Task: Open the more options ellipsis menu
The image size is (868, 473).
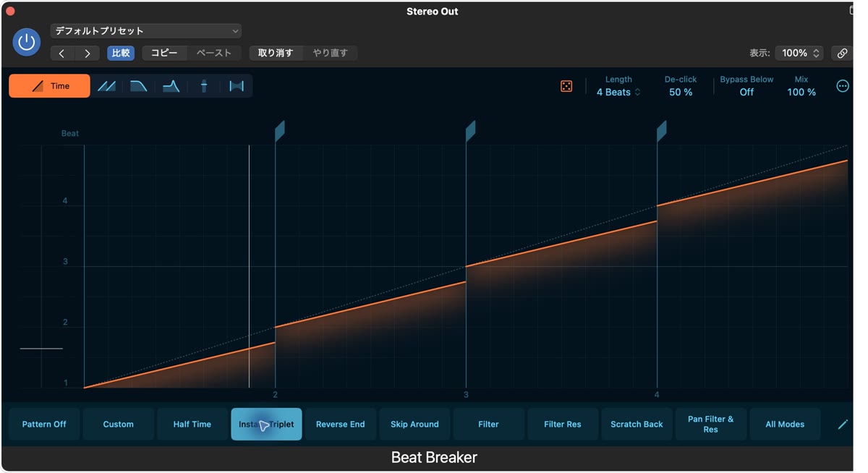Action: coord(843,86)
